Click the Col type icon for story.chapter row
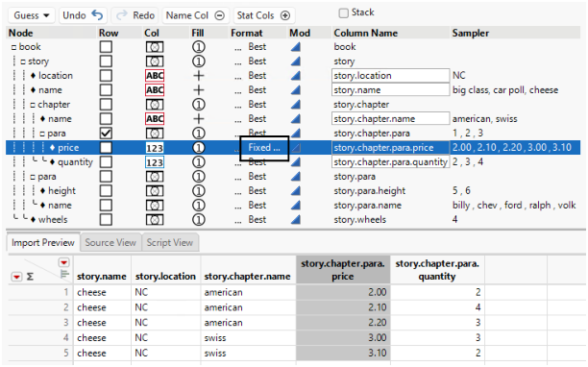The width and height of the screenshot is (588, 367). (x=155, y=105)
